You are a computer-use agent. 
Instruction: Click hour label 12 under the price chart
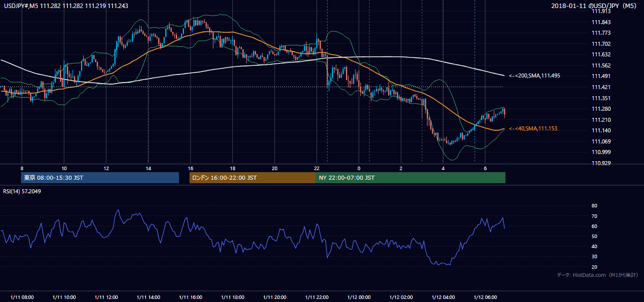pos(106,168)
